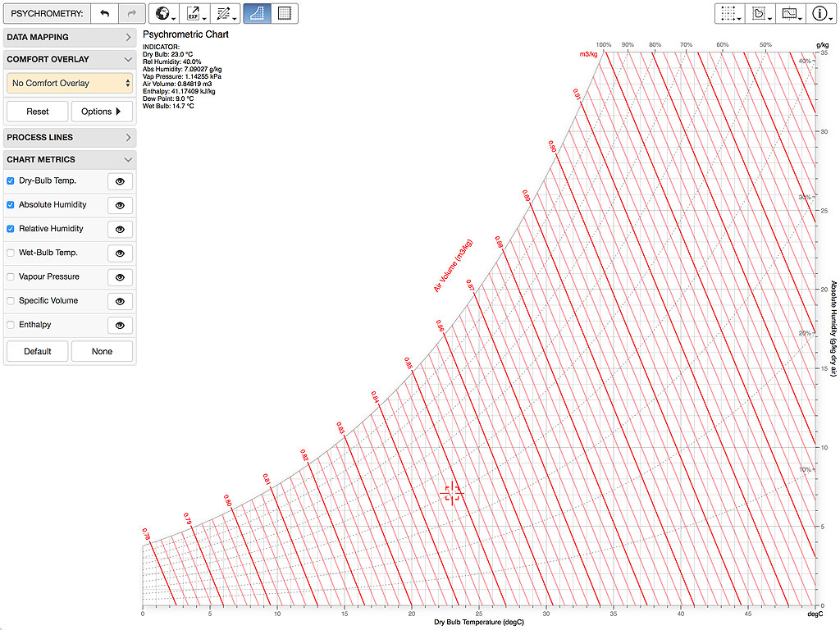The height and width of the screenshot is (630, 840).
Task: Click the Default metrics button
Action: coord(38,351)
